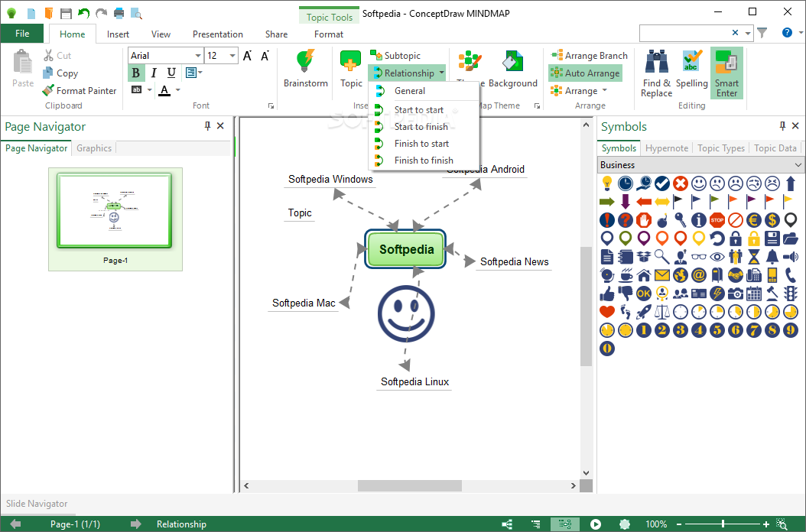Insert the yellow envelope mail symbol
Image resolution: width=806 pixels, height=532 pixels.
[x=662, y=275]
